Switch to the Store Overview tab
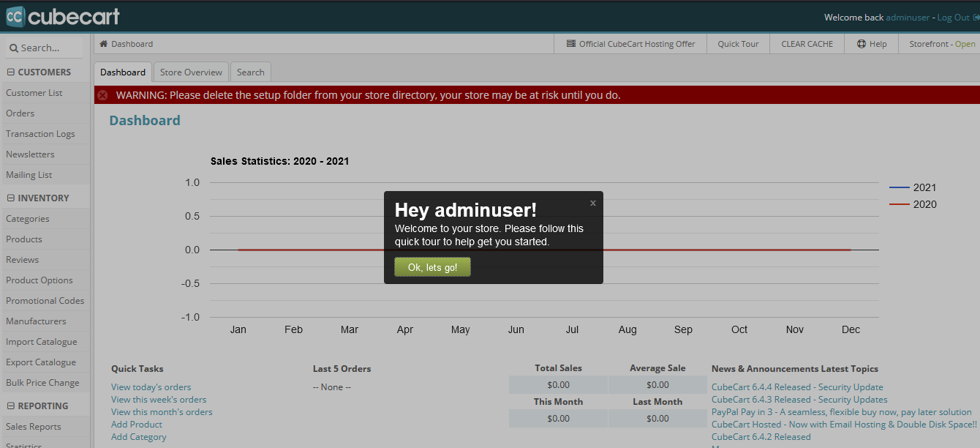Viewport: 980px width, 448px height. (x=191, y=72)
